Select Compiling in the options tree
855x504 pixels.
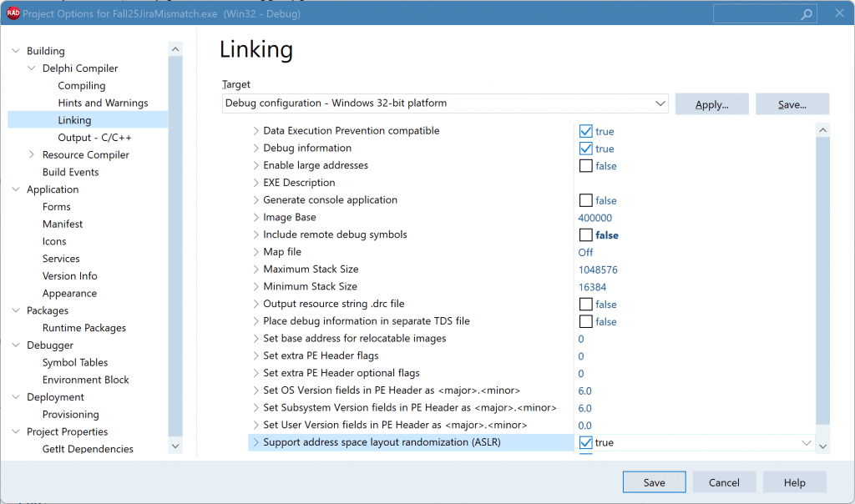click(82, 86)
